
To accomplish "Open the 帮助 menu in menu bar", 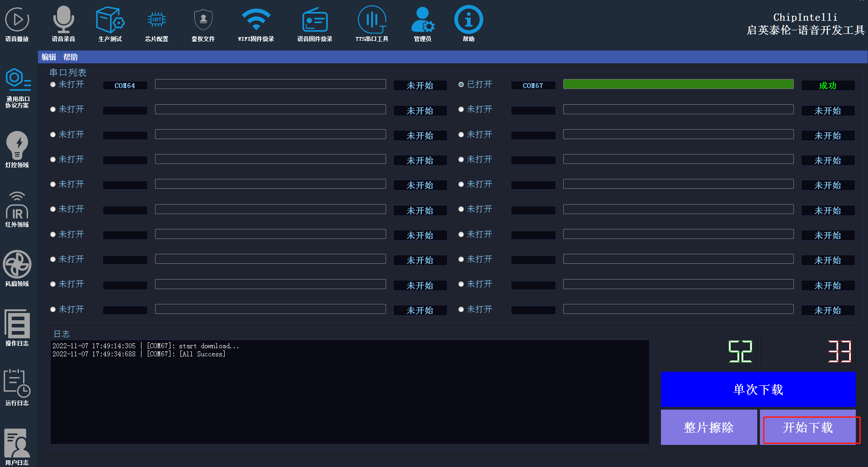I will (71, 57).
